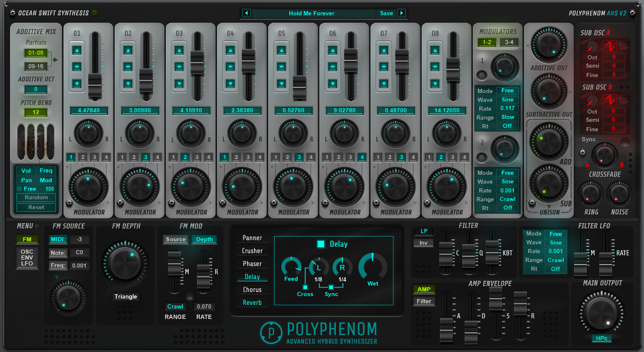Click the Pitch Bend value 12
644x352 pixels.
36,112
